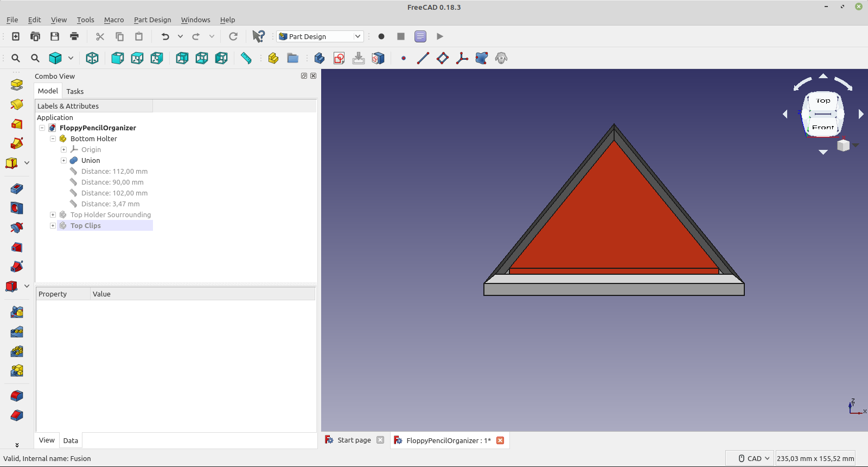Create a new document with toolbar icon
This screenshot has width=868, height=467.
(x=16, y=36)
